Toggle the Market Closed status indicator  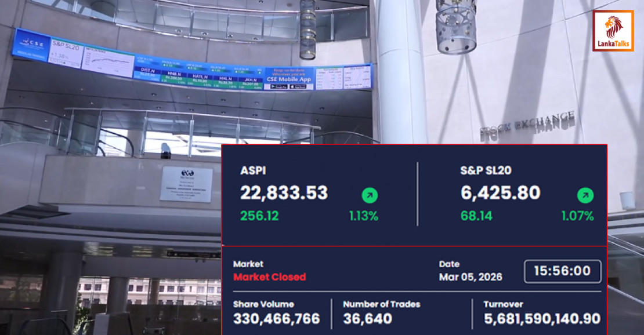tap(270, 277)
